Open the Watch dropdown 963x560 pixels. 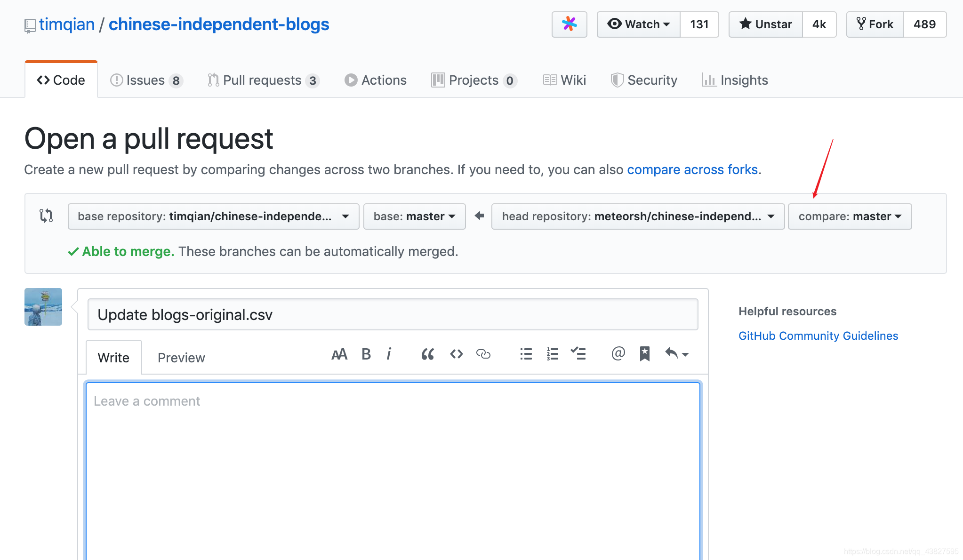pos(639,24)
